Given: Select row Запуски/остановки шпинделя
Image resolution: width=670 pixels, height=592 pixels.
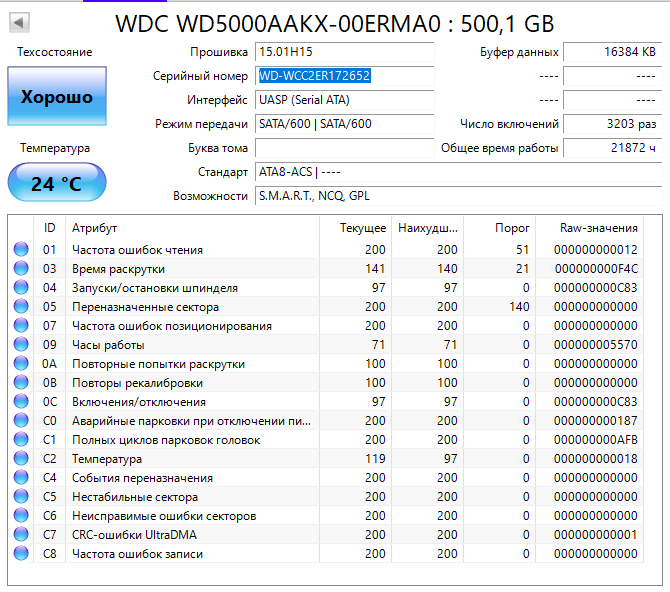Looking at the screenshot, I should point(327,287).
